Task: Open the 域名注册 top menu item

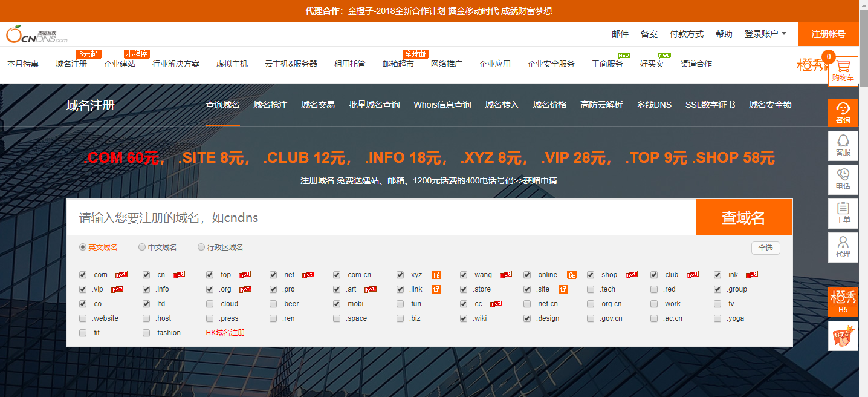Action: pyautogui.click(x=71, y=64)
